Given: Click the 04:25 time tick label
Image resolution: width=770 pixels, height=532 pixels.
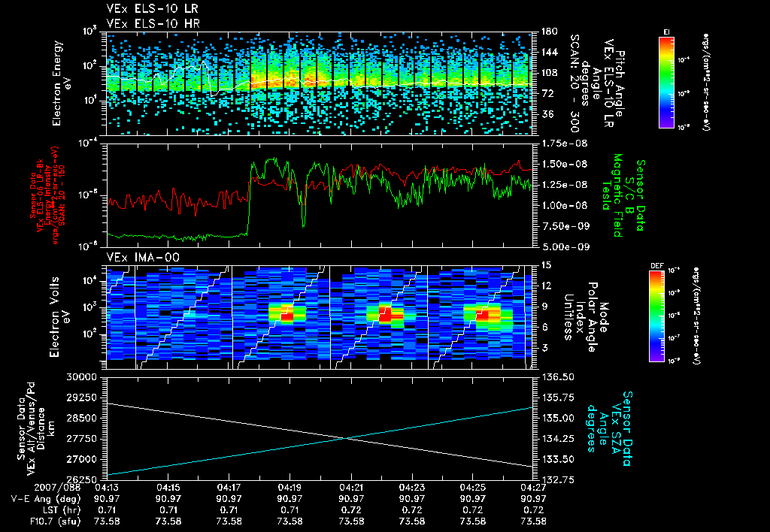Looking at the screenshot, I should click(472, 488).
